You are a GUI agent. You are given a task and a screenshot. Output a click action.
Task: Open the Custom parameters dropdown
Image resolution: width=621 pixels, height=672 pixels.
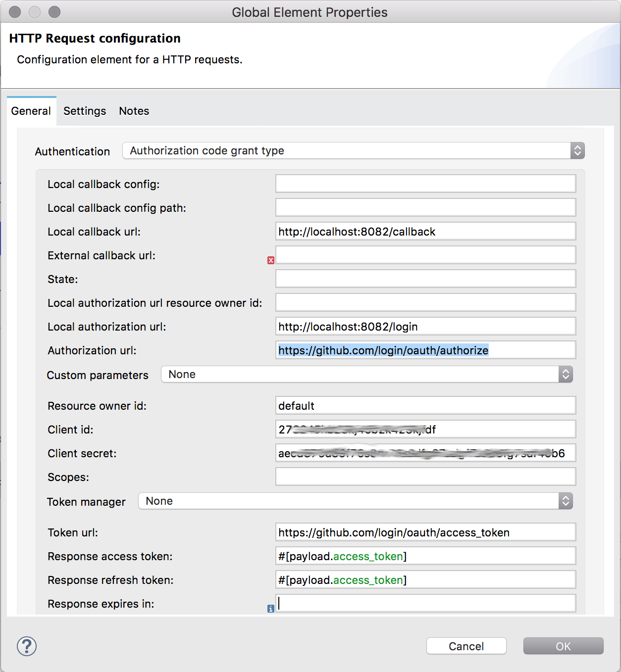point(367,374)
